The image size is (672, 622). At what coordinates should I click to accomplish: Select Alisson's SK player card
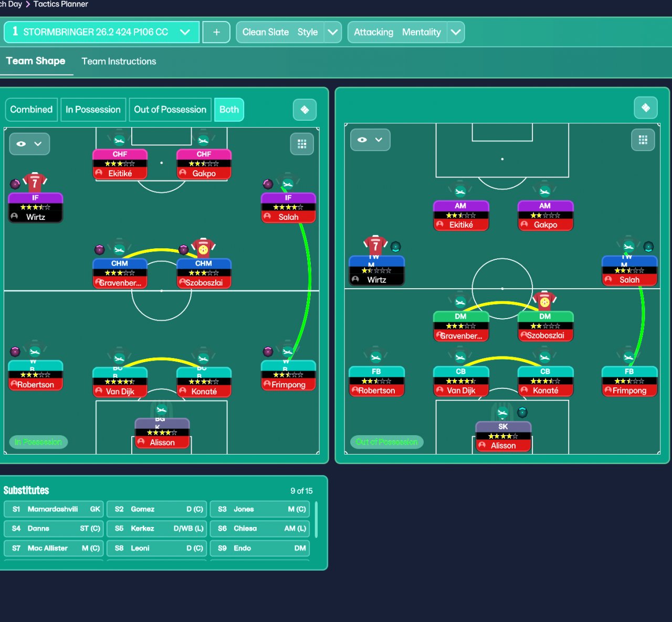pos(503,437)
